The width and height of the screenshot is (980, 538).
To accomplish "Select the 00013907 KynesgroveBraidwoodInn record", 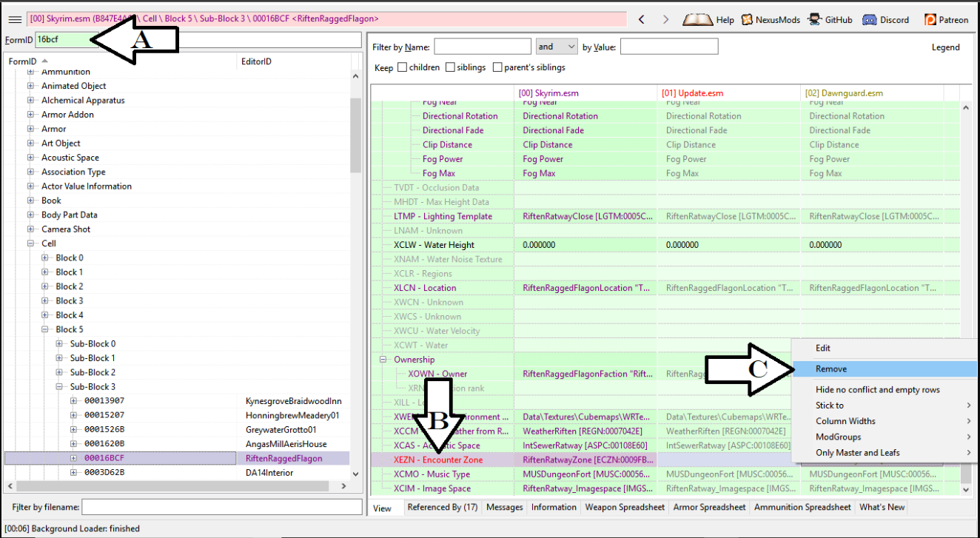I will tap(177, 401).
